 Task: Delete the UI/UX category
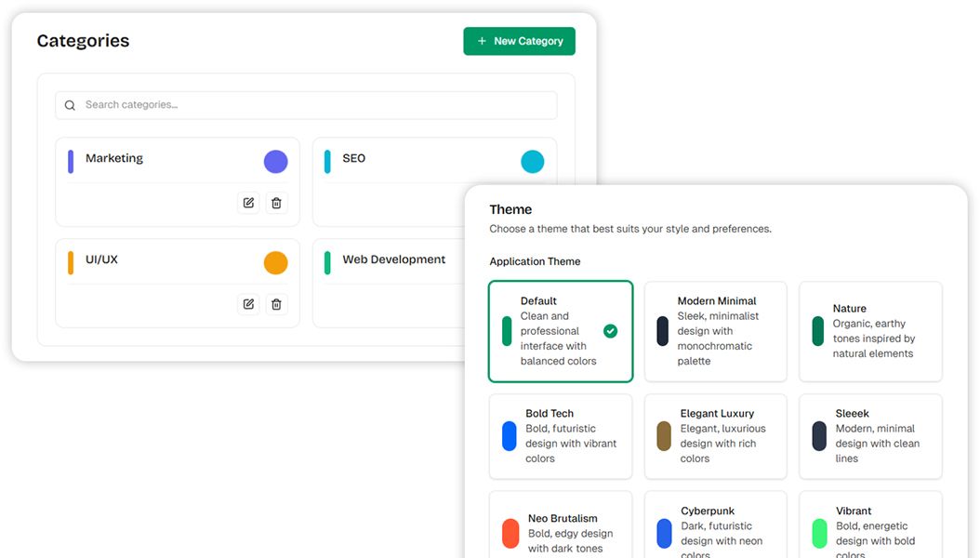(276, 304)
